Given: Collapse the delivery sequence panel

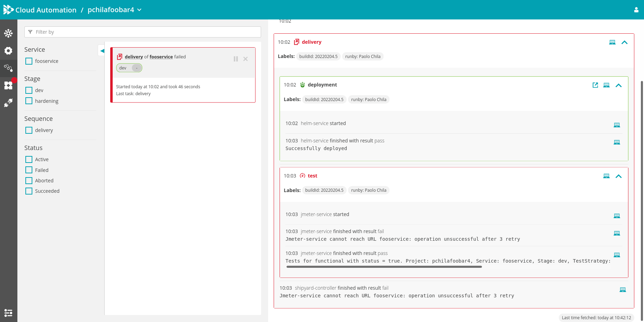Looking at the screenshot, I should 625,42.
